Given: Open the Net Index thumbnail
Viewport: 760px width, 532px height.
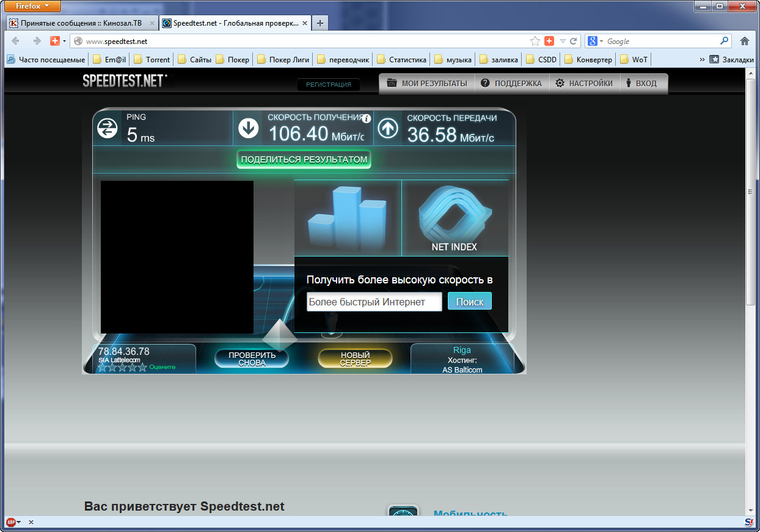Looking at the screenshot, I should pyautogui.click(x=455, y=217).
